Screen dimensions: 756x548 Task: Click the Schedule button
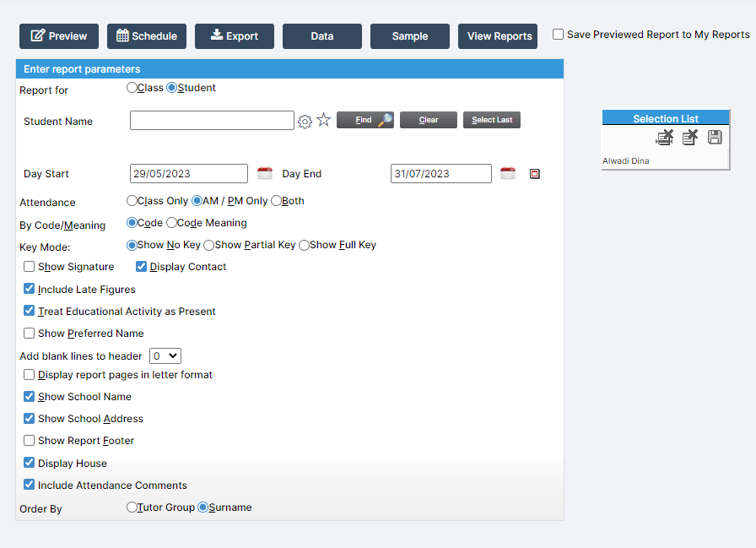click(x=147, y=36)
